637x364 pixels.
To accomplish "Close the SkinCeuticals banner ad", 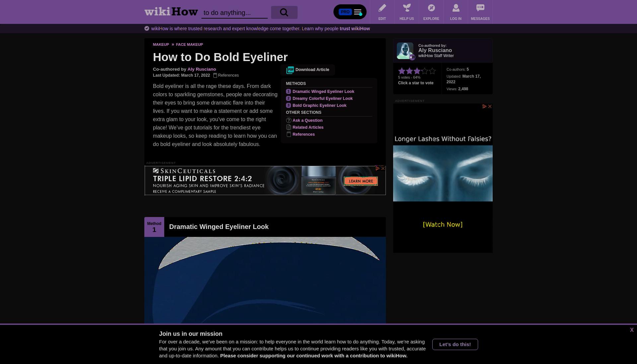I will [x=383, y=169].
